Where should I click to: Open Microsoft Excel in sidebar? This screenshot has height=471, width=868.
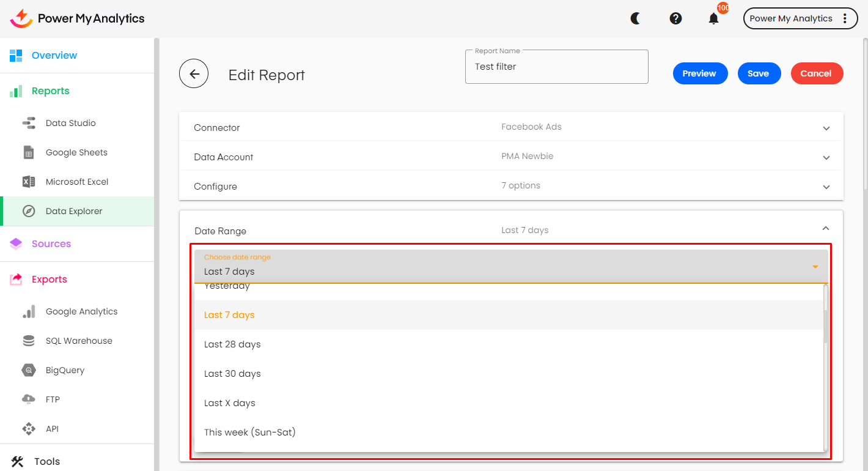[77, 182]
